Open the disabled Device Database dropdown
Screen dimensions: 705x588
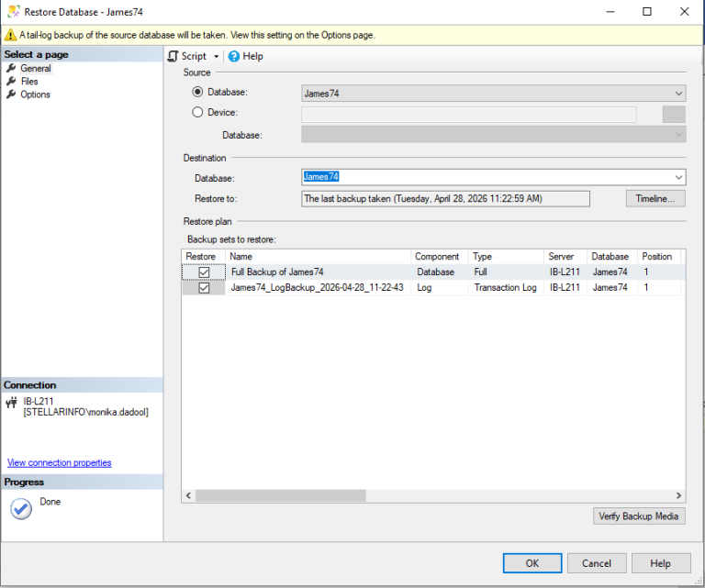pyautogui.click(x=494, y=134)
